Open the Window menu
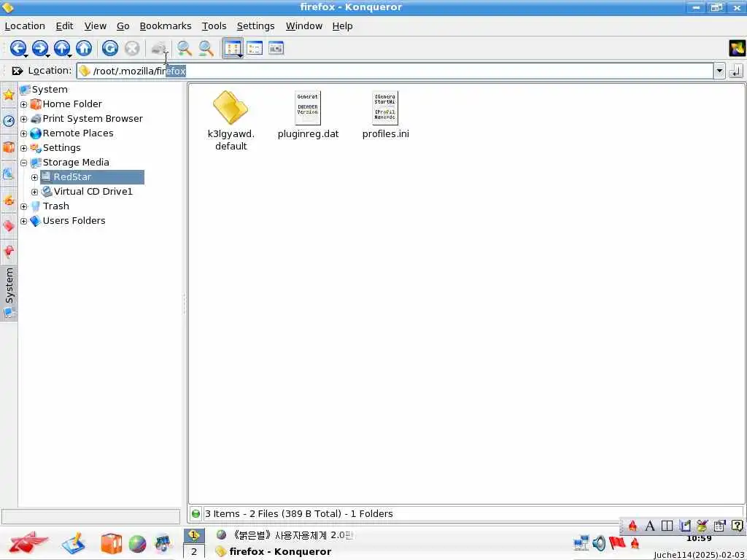Viewport: 747px width, 560px height. coord(304,26)
